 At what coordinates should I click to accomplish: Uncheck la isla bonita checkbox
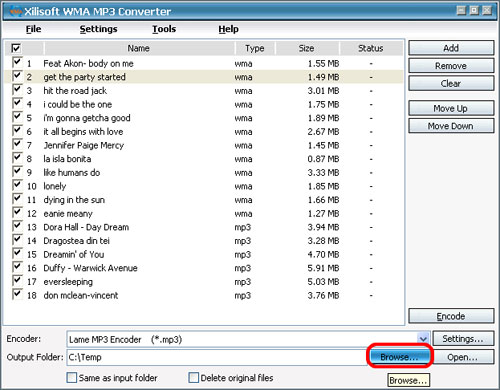[17, 158]
